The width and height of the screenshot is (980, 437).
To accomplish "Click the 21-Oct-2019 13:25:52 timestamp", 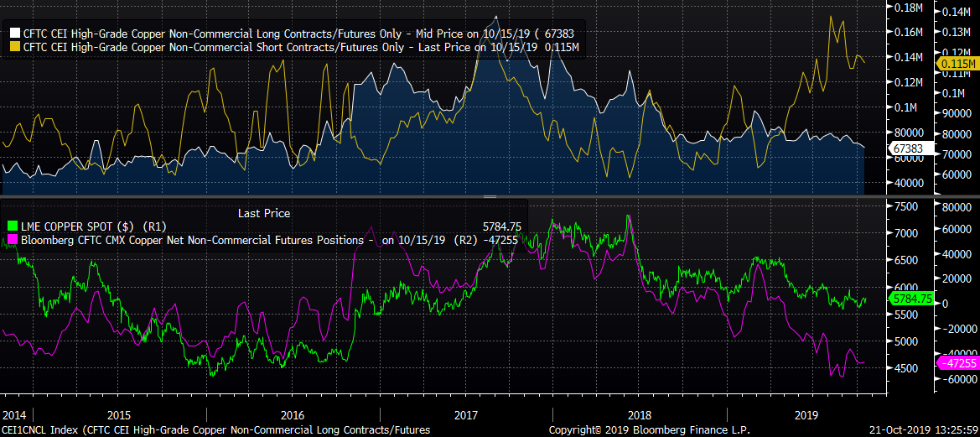I will tap(923, 430).
